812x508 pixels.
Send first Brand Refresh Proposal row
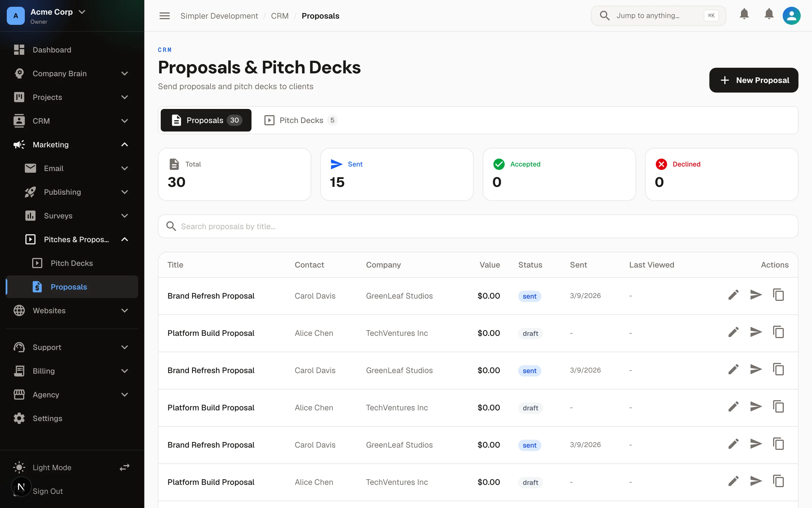tap(756, 295)
